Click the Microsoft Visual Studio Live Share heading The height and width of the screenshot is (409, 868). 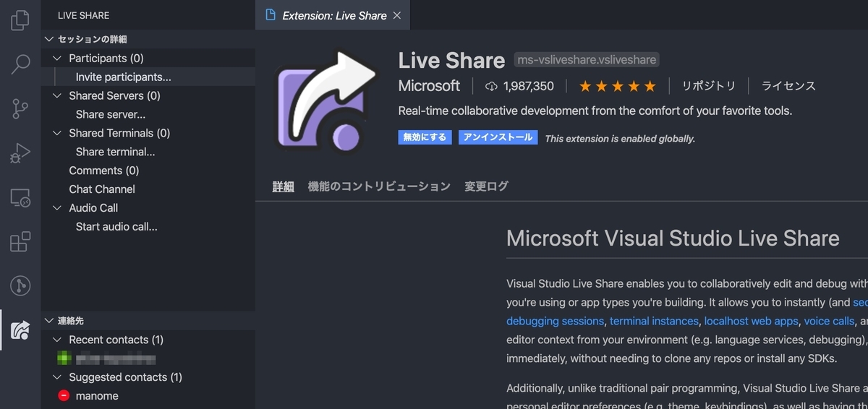(x=673, y=238)
